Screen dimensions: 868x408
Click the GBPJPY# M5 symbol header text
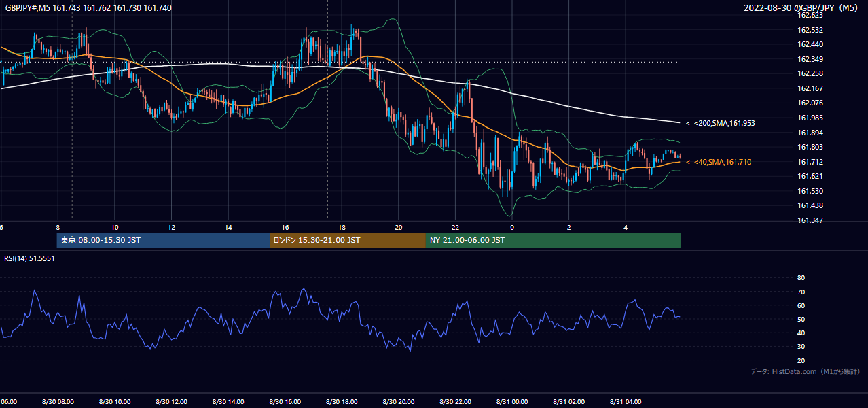[x=88, y=7]
